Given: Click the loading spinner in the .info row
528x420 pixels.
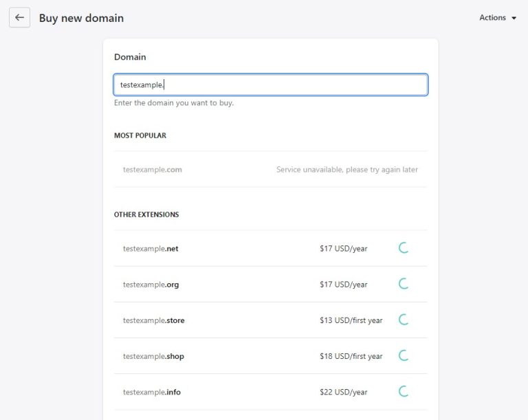Looking at the screenshot, I should coord(404,391).
